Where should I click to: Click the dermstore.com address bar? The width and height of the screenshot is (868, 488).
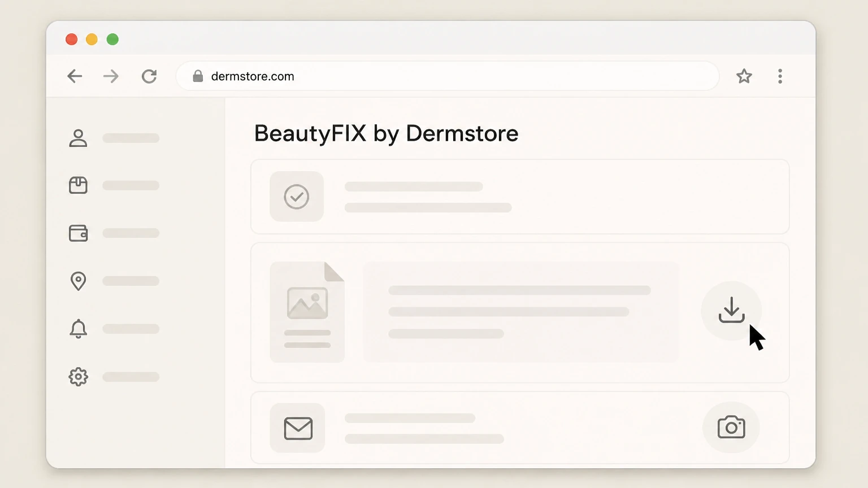(448, 76)
